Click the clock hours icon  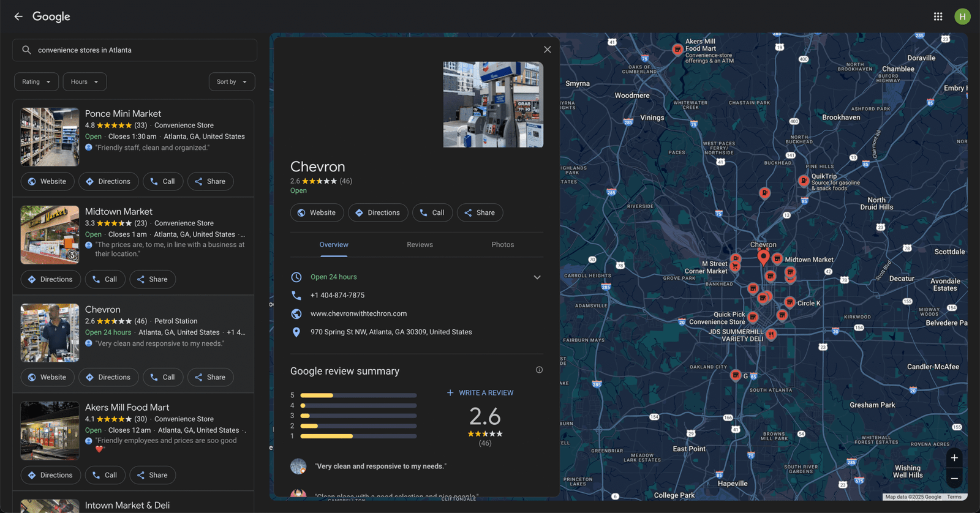click(296, 277)
